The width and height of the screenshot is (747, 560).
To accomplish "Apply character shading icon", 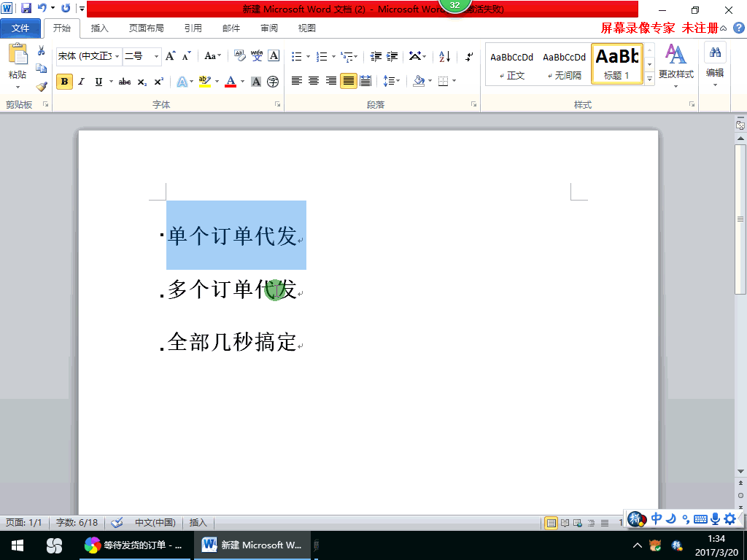I will [x=256, y=82].
